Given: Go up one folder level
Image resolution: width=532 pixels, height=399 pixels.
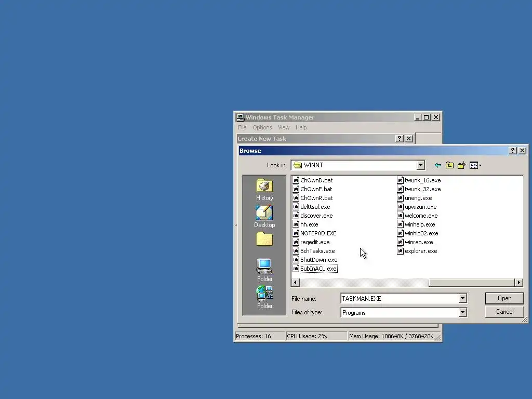Looking at the screenshot, I should 449,165.
